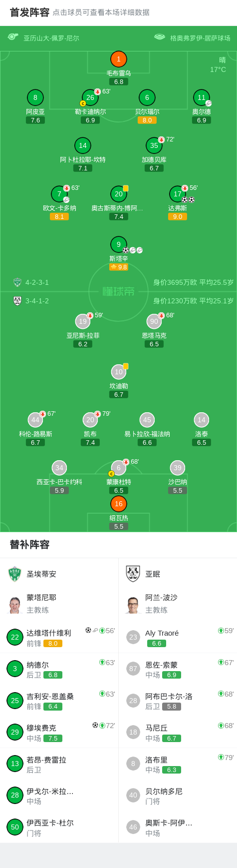Open striker 斯塔辛 number 9 player icon
Viewport: 237px width, 868px height.
point(118,244)
